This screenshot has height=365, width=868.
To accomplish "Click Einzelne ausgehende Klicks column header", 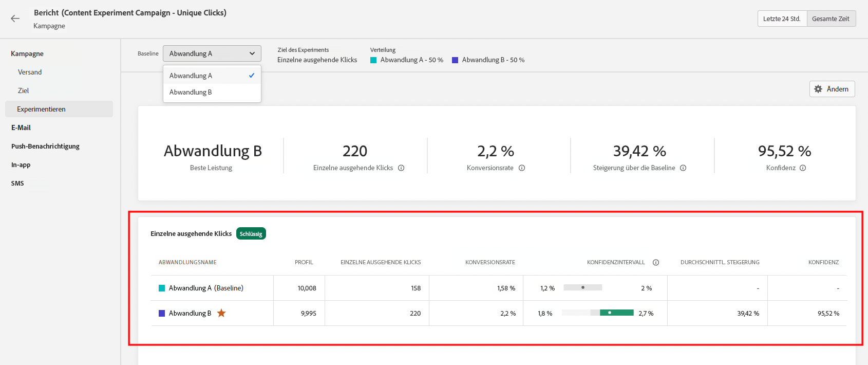I will click(x=381, y=262).
